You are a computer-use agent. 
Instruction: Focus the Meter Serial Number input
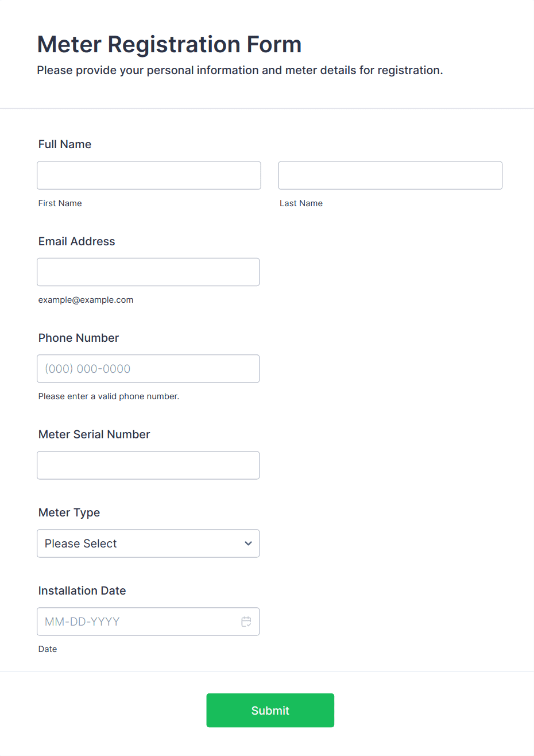[x=148, y=465]
